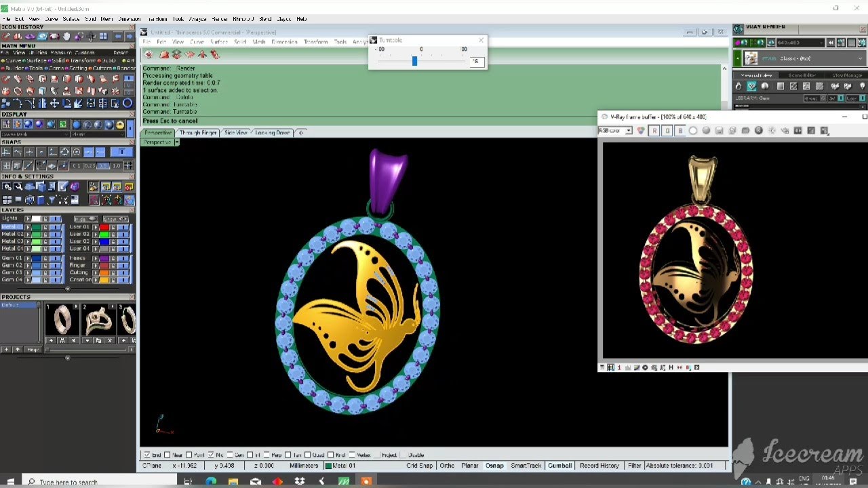The image size is (868, 488).
Task: Switch to the Side View viewport tab
Action: click(x=235, y=133)
